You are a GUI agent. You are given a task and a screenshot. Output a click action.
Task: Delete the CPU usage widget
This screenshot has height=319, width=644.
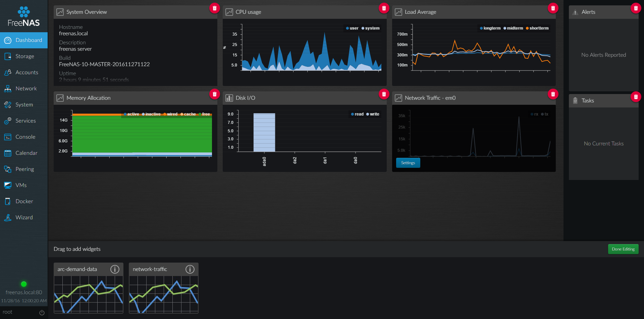pos(384,8)
